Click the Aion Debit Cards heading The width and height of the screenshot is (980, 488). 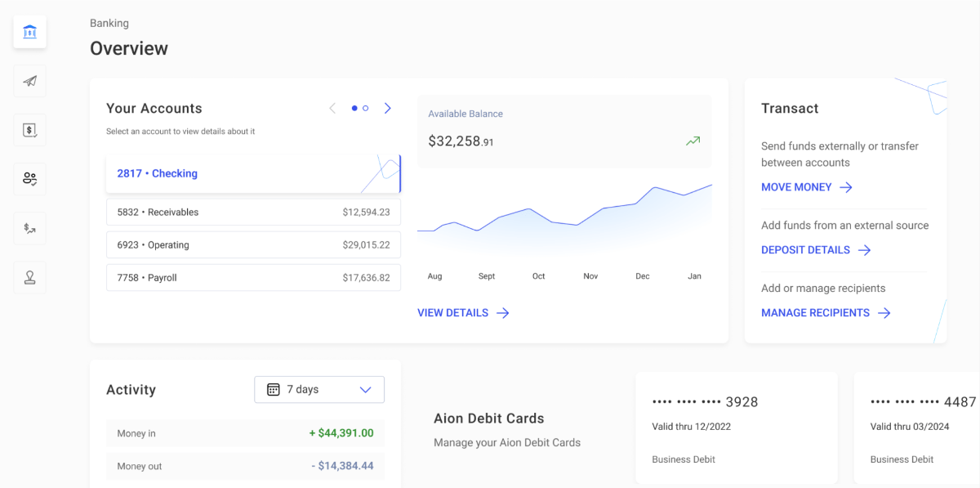click(488, 419)
